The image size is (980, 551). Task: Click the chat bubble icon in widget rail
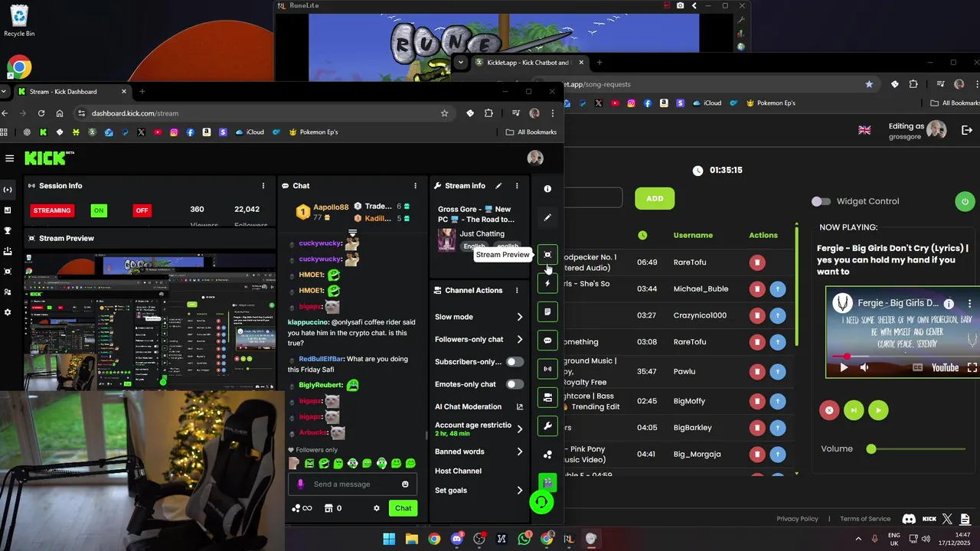point(547,341)
